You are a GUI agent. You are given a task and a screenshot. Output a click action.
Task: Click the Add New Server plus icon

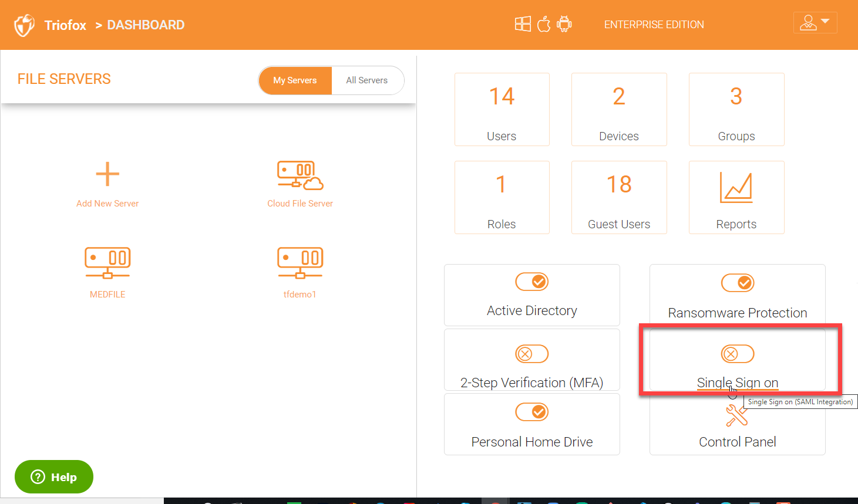pyautogui.click(x=107, y=174)
